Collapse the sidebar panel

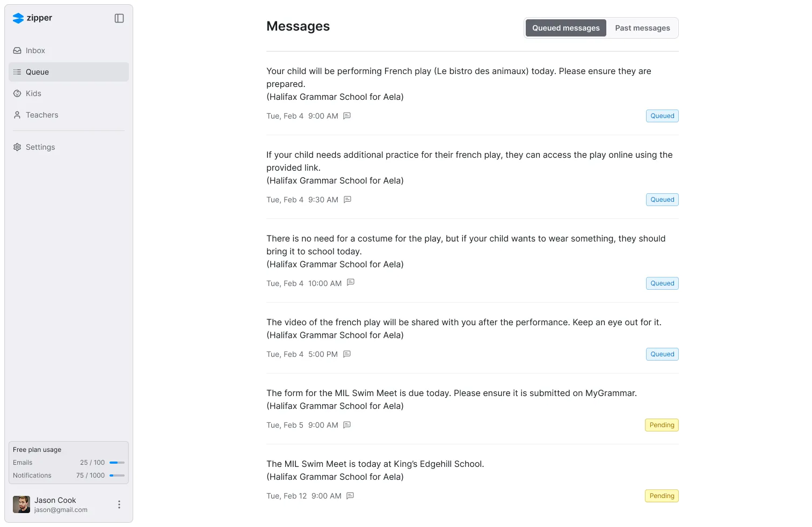[x=119, y=18]
